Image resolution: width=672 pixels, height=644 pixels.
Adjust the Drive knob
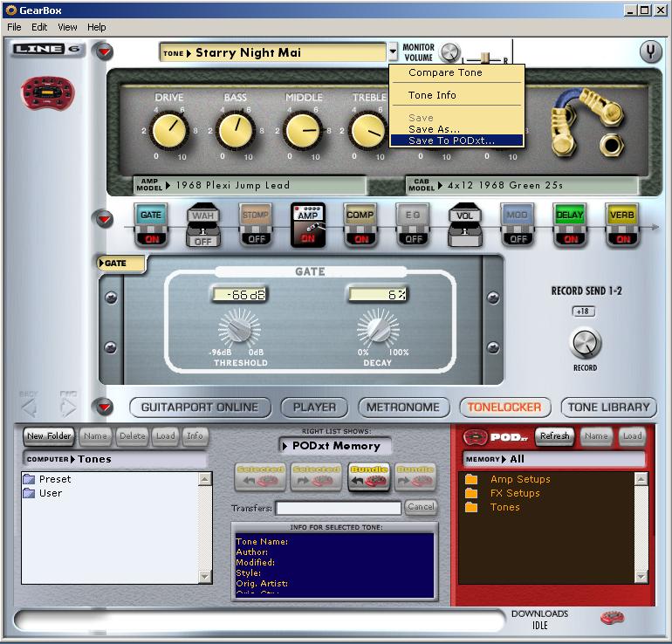click(x=169, y=130)
